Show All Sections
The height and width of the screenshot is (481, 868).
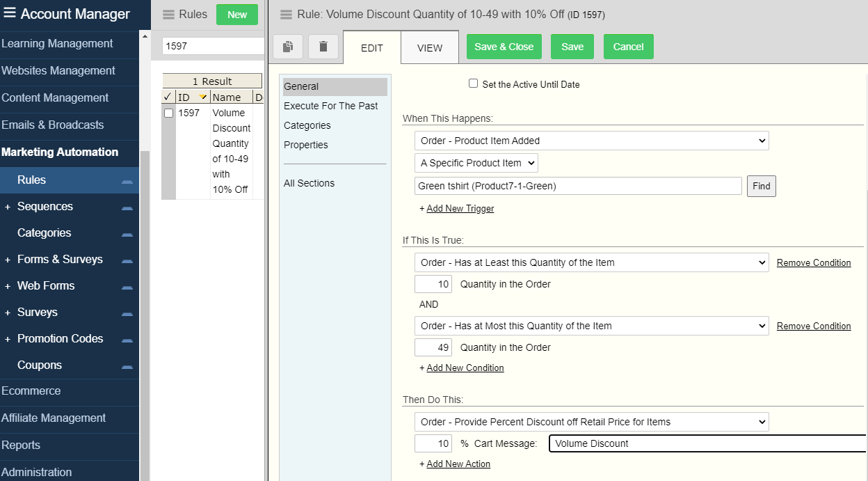310,183
